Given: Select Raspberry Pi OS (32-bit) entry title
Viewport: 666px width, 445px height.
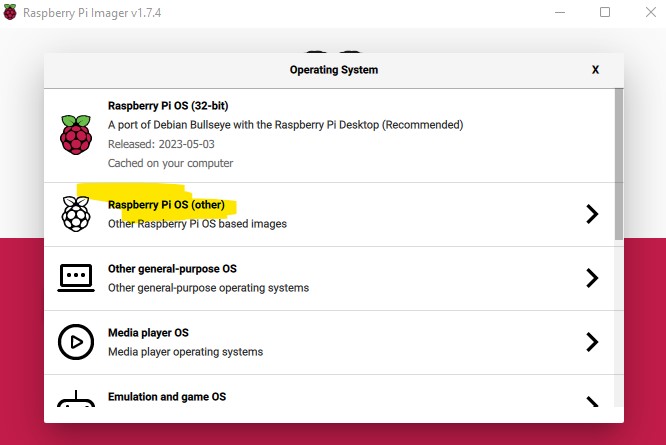Looking at the screenshot, I should point(168,106).
